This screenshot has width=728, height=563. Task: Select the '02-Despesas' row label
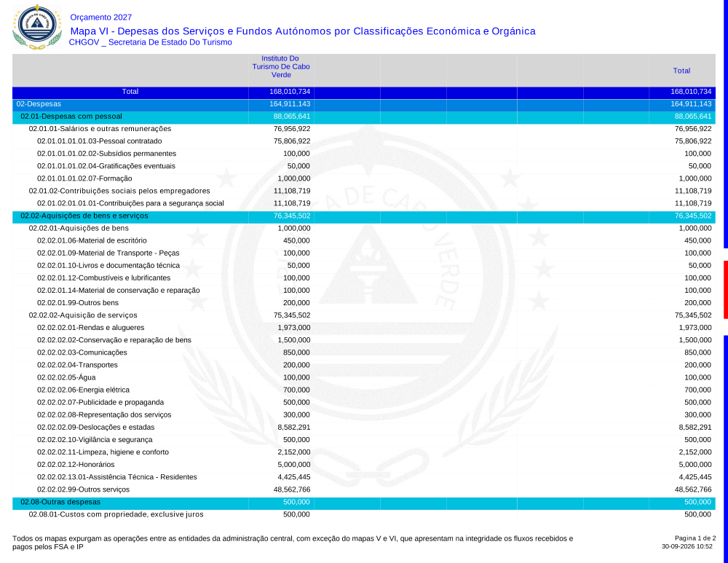click(39, 104)
